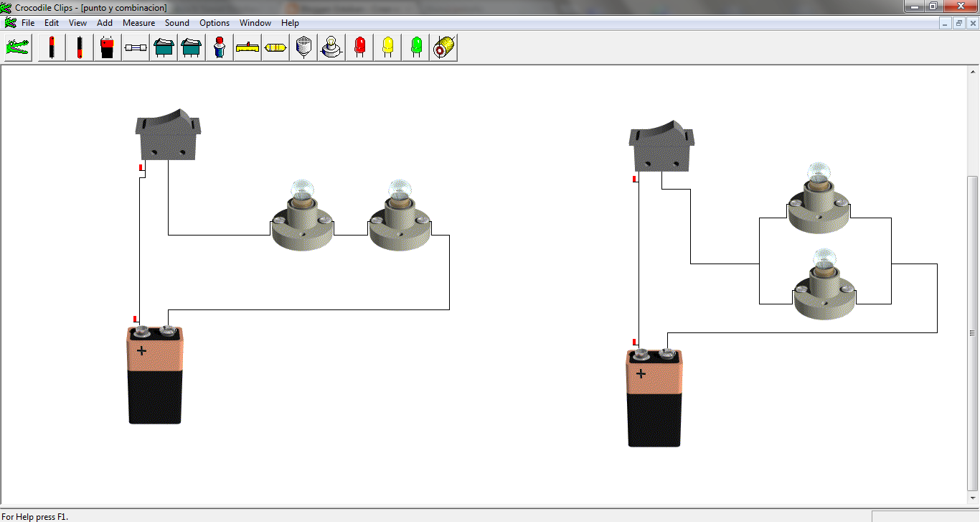Restore down the inner document window
The height and width of the screenshot is (522, 980).
[959, 23]
